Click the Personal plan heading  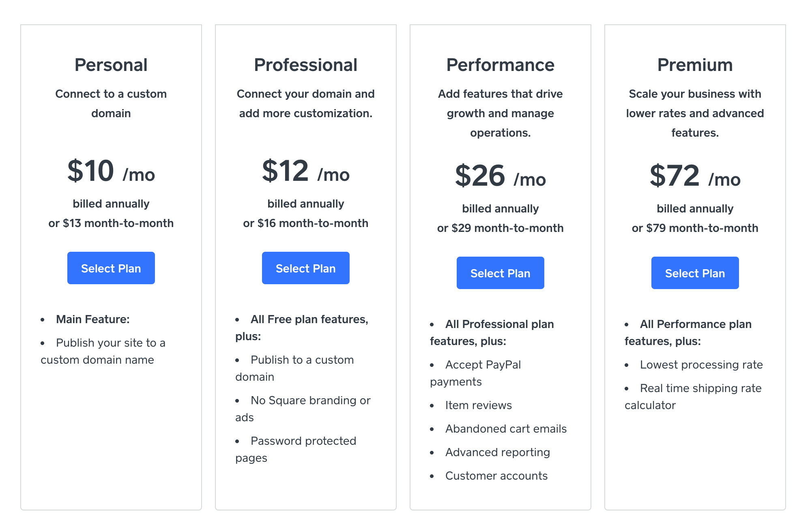tap(111, 65)
